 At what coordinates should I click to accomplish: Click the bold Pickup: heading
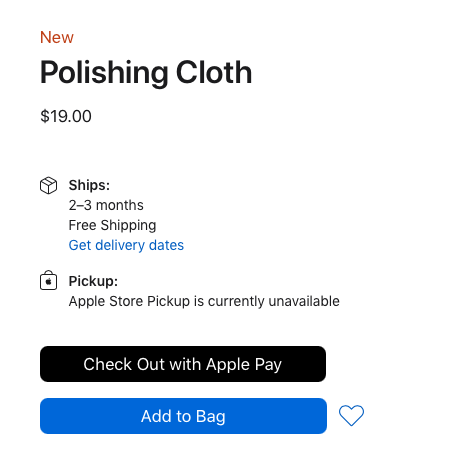(x=93, y=281)
